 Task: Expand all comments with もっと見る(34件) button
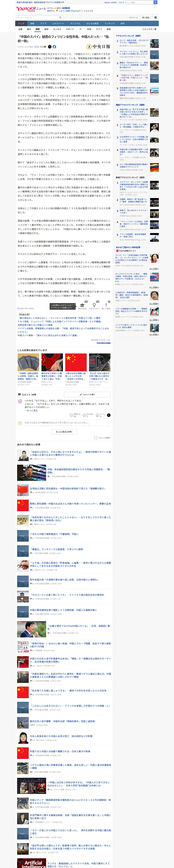point(64,432)
